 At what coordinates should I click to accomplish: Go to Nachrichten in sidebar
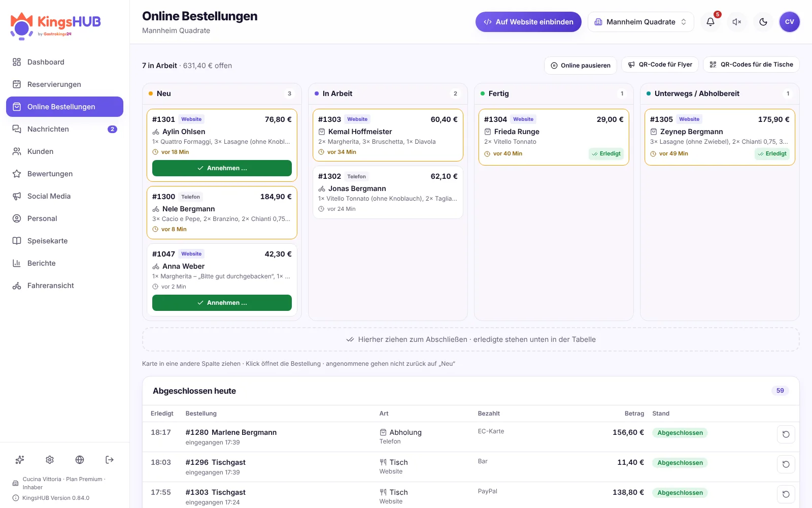(64, 129)
